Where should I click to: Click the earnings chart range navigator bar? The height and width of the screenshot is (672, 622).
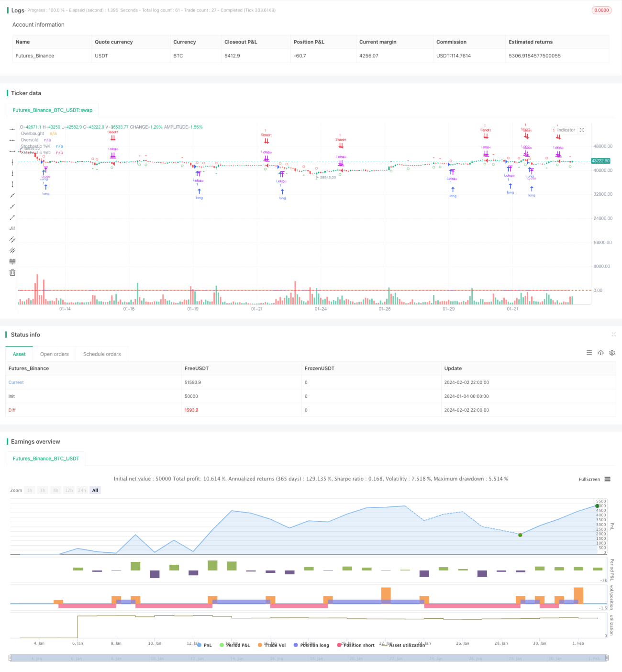tap(309, 658)
